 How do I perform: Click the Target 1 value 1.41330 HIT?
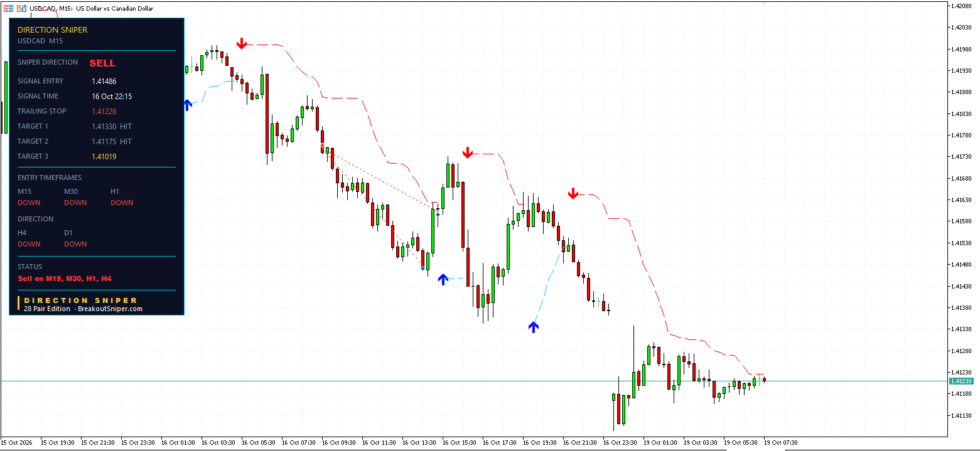click(112, 126)
